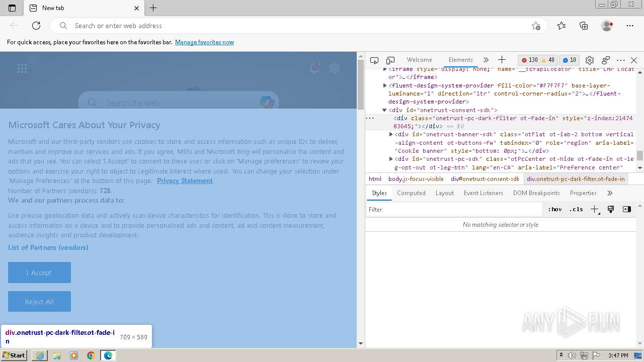Close the DevTools panel

pyautogui.click(x=634, y=60)
